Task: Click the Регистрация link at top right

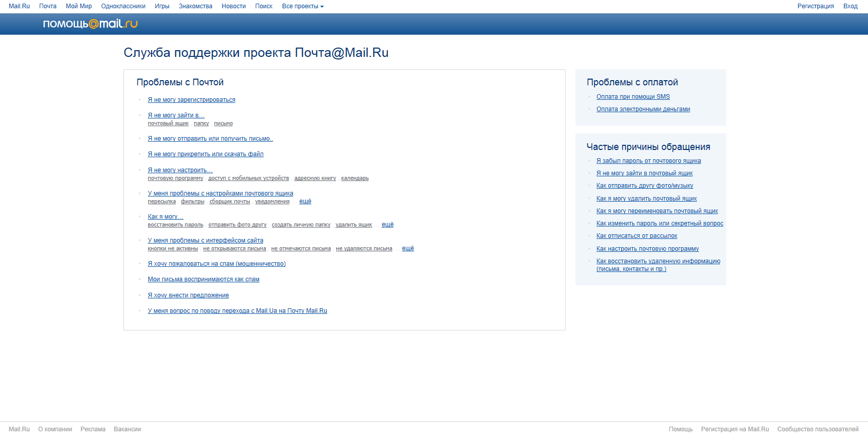Action: [815, 6]
